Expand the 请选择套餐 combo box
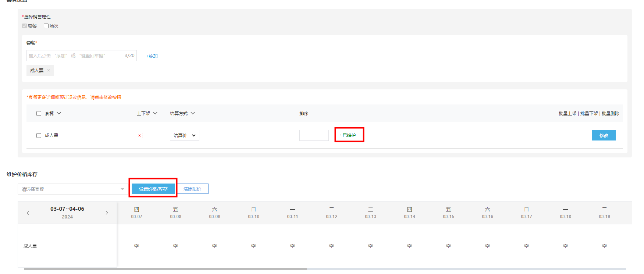Viewport: 644px width, 274px height. tap(71, 189)
